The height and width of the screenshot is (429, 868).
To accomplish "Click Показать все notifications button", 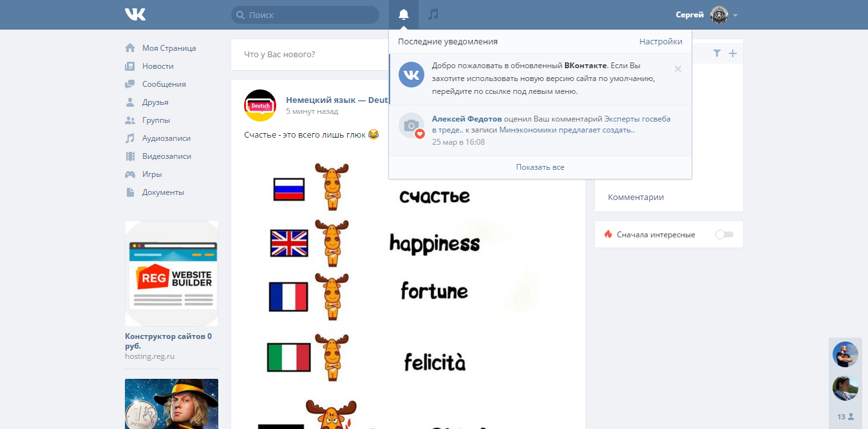I will (x=540, y=167).
